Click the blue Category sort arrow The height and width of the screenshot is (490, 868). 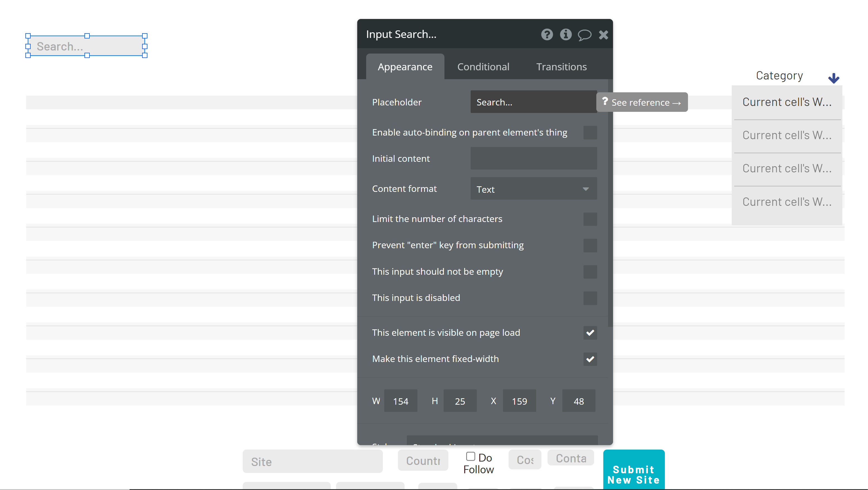(834, 78)
